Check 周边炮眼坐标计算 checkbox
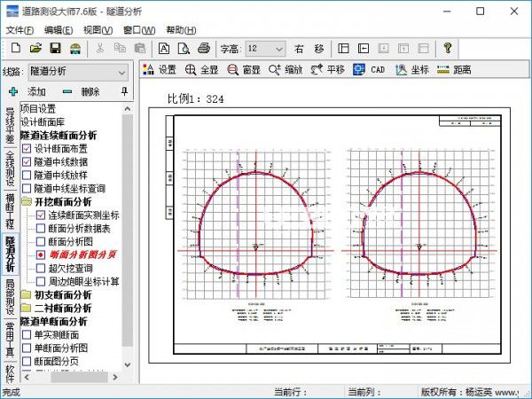Screen dimensions: 532x399 [x=41, y=282]
